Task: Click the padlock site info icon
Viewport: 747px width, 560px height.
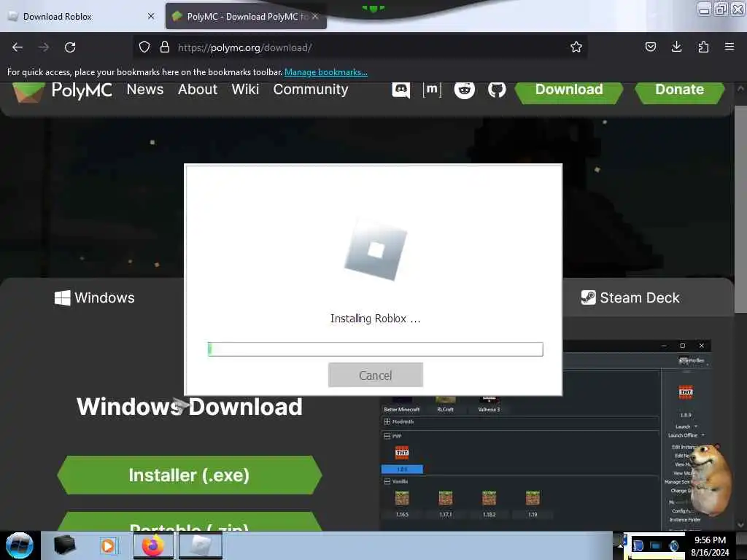Action: coord(165,47)
